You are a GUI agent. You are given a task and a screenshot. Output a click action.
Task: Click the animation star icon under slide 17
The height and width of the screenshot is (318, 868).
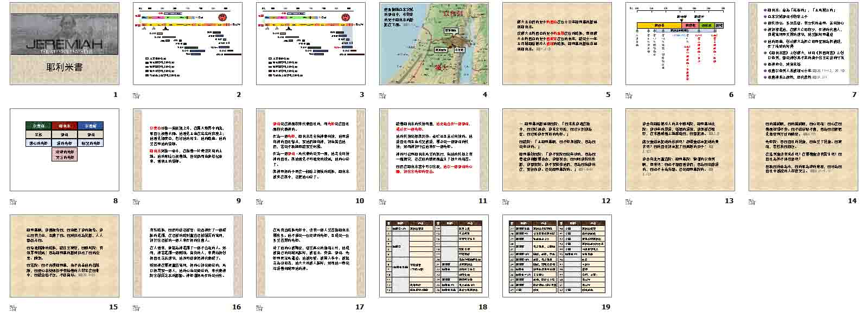click(x=259, y=308)
